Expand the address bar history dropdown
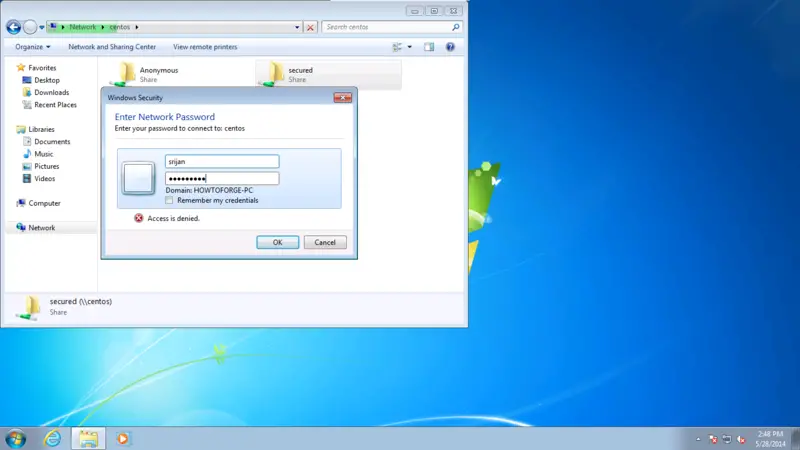The image size is (800, 450). coord(297,28)
